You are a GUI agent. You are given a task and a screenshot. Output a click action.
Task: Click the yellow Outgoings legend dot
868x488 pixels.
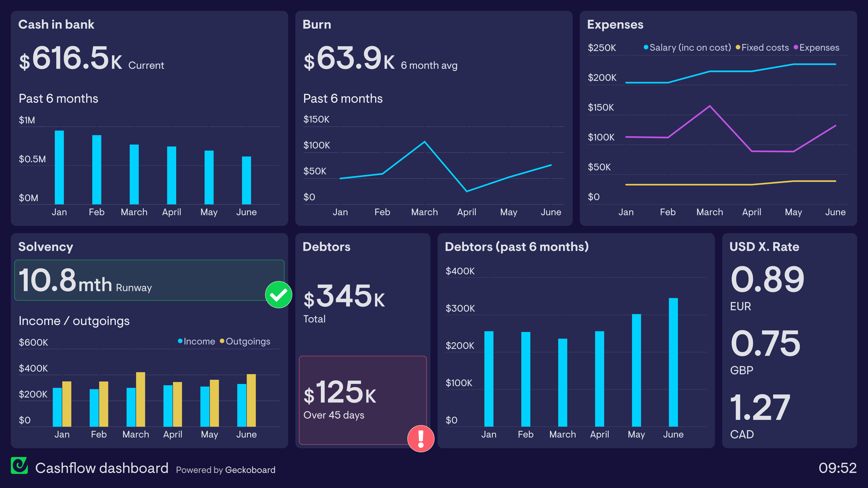(x=222, y=341)
